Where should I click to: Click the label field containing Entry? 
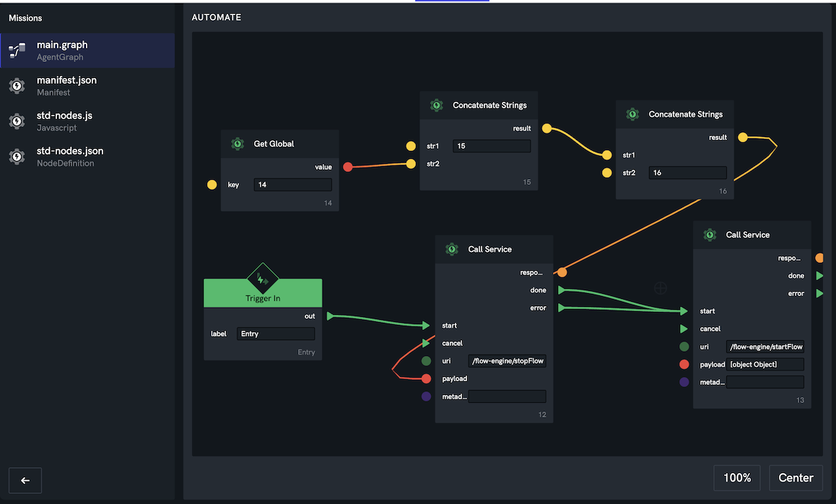[x=276, y=334]
